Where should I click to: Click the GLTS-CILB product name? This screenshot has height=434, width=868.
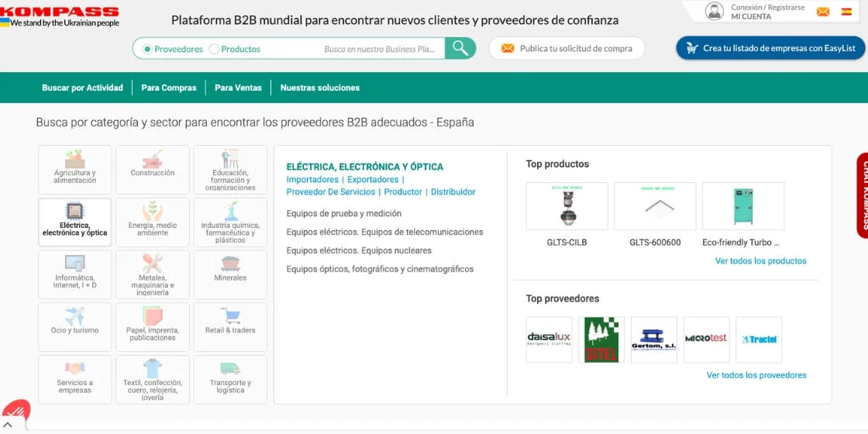coord(567,243)
